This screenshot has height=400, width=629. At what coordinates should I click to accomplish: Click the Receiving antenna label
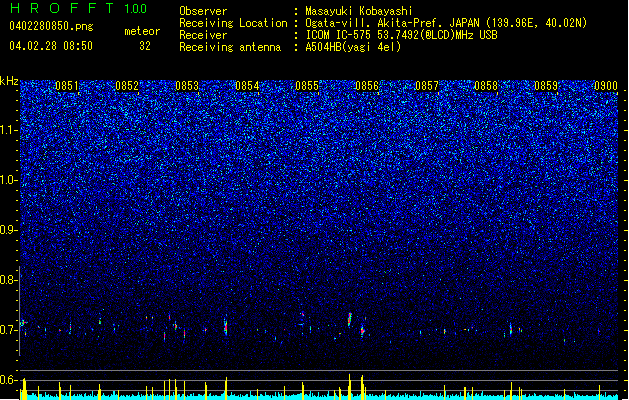point(230,47)
